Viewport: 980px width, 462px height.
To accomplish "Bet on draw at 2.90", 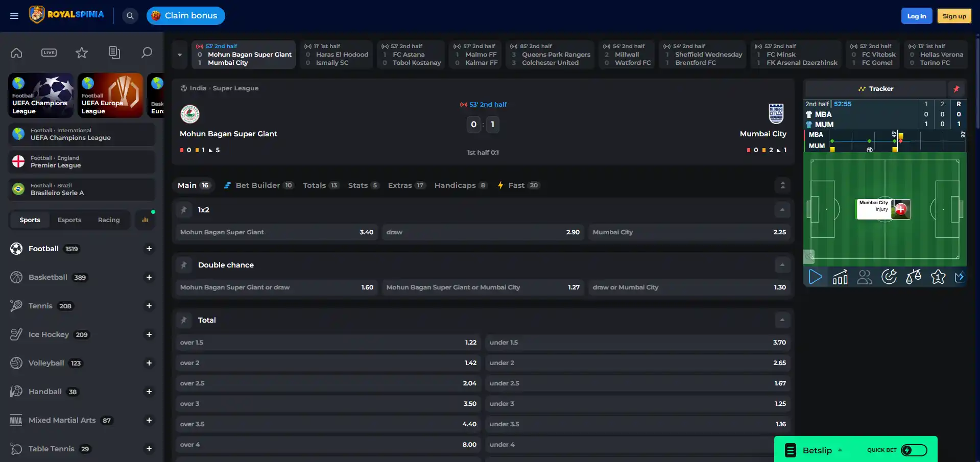I will pyautogui.click(x=483, y=232).
